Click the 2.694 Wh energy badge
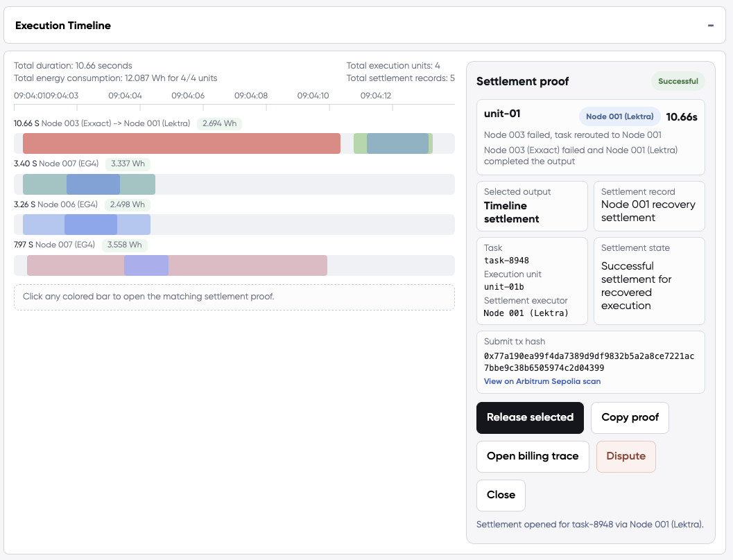 click(x=219, y=123)
